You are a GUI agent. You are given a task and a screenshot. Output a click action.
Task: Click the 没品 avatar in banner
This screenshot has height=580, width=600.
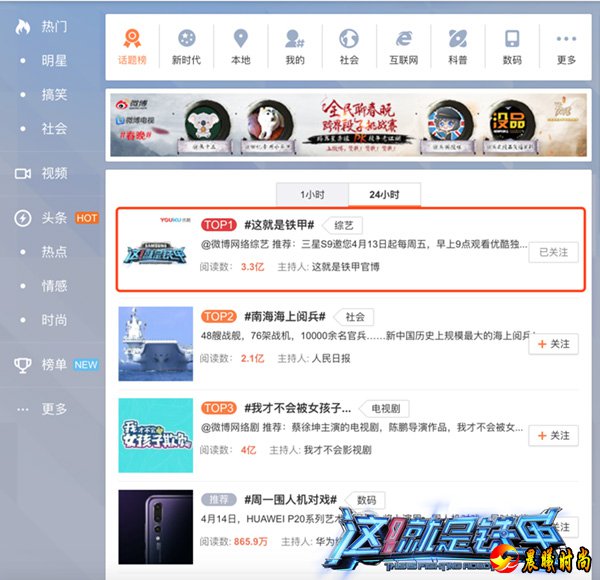(x=511, y=124)
